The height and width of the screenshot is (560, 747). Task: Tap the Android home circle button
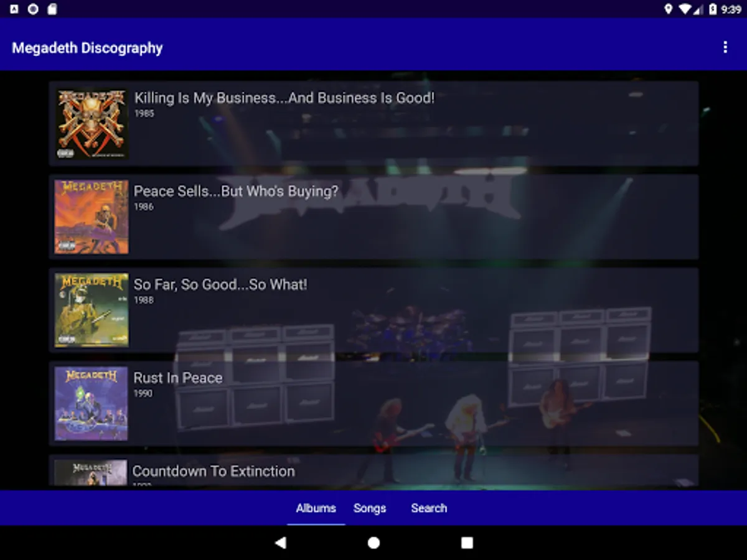tap(374, 543)
